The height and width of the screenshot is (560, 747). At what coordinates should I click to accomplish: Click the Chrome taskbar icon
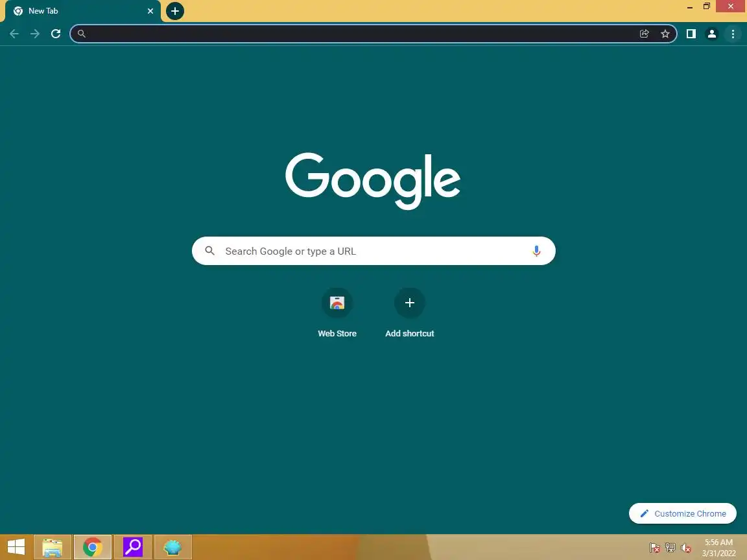[93, 547]
